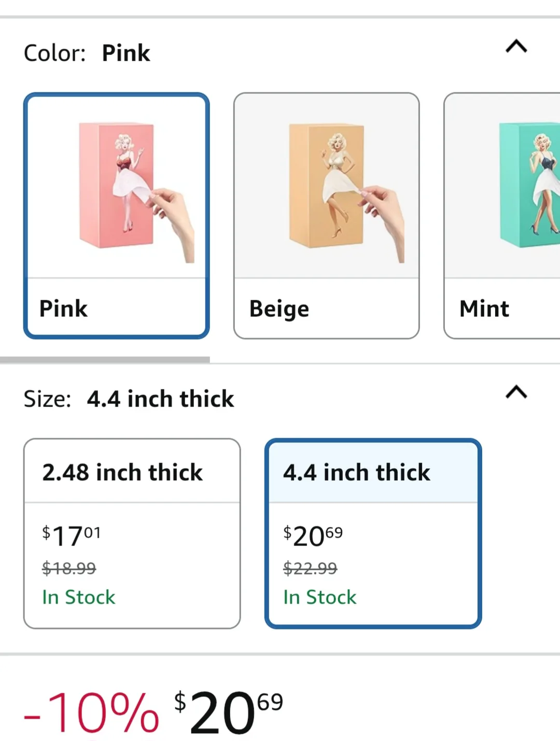This screenshot has width=560, height=741.
Task: Click the $17.01 price in size card
Action: tap(72, 536)
